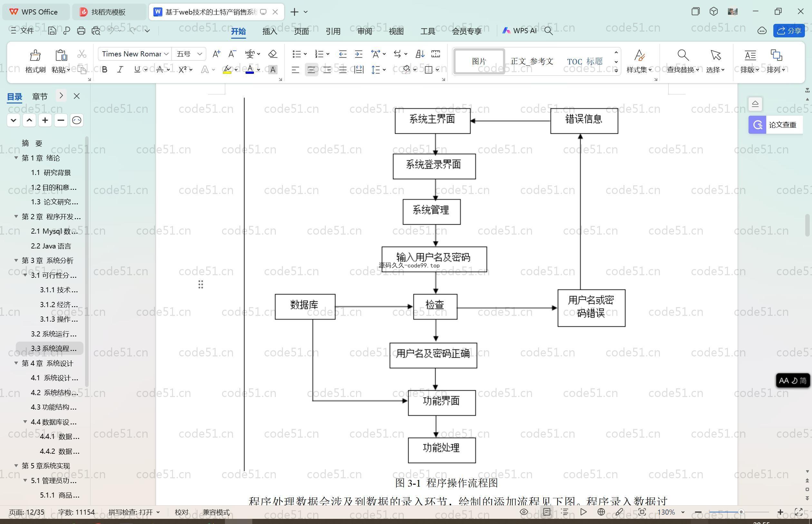Screen dimensions: 812x524
Task: Click the Distributed alignment icon
Action: [x=359, y=70]
